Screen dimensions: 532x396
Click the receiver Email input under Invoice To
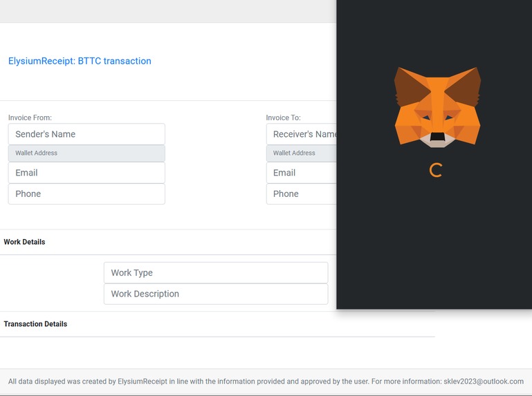(x=302, y=173)
